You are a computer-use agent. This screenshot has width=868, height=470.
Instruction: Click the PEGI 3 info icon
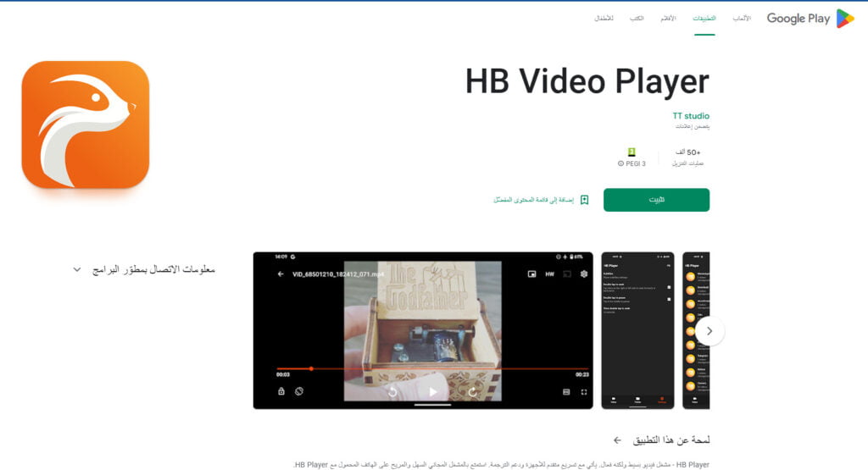(x=621, y=163)
